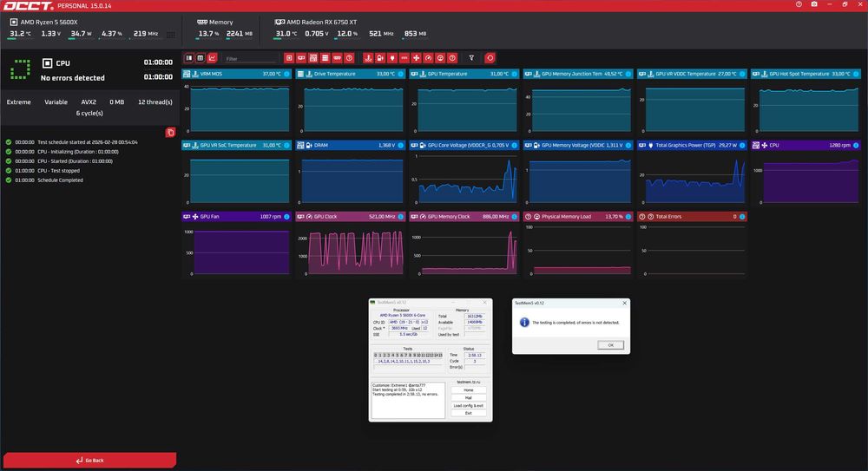Click the Memory summary header
Screen dimensions: 868x471
[x=215, y=23]
